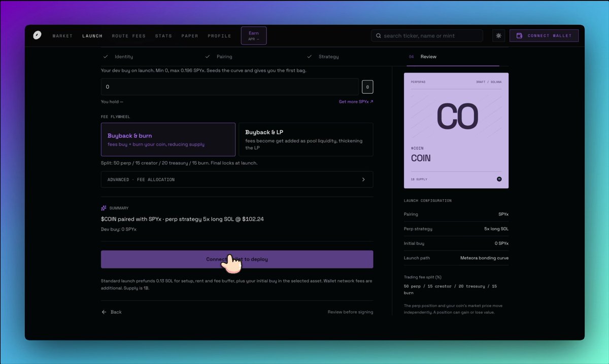Click the Identity step checkmark
The height and width of the screenshot is (364, 609).
coord(106,57)
